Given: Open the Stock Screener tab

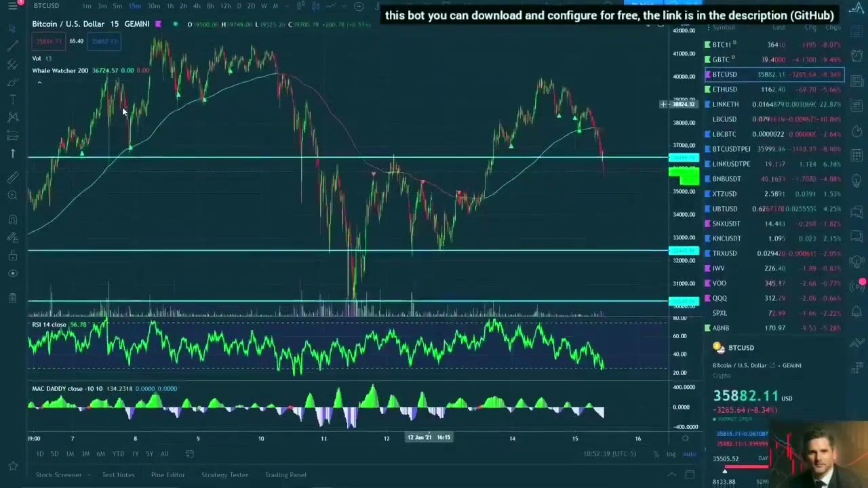Looking at the screenshot, I should (58, 475).
